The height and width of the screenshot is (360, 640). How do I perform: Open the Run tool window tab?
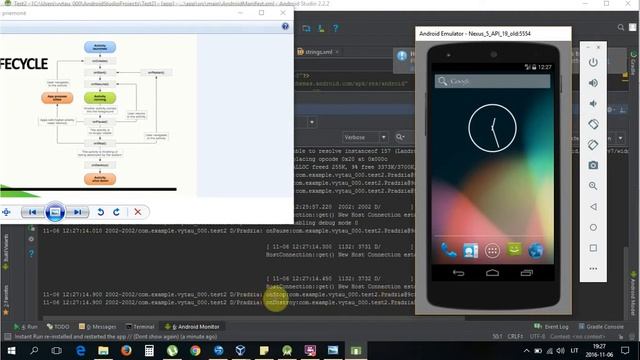25,327
